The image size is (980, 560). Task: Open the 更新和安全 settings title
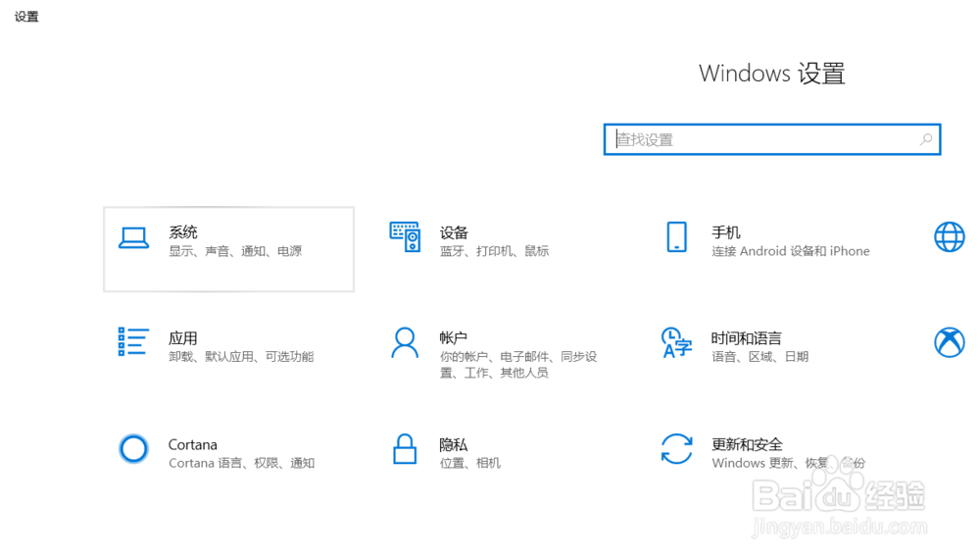[747, 445]
